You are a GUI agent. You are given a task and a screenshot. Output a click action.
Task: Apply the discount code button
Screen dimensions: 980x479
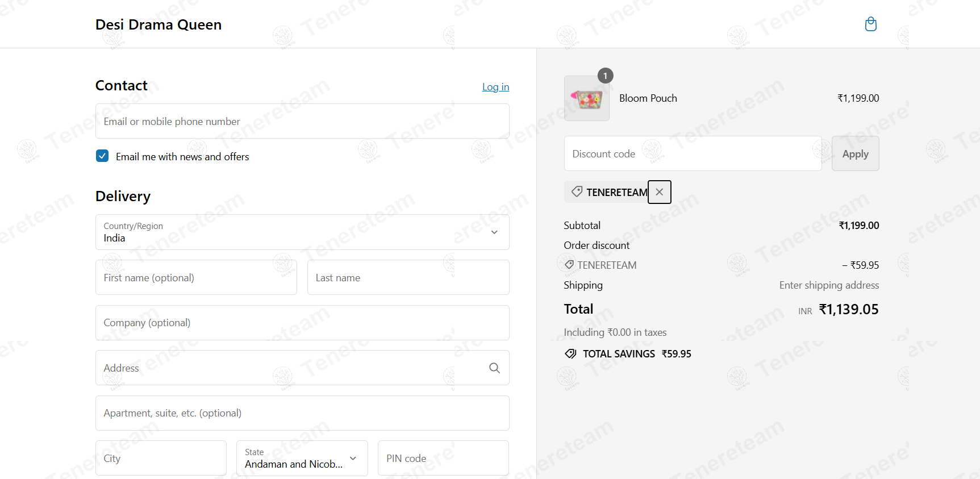pyautogui.click(x=855, y=153)
